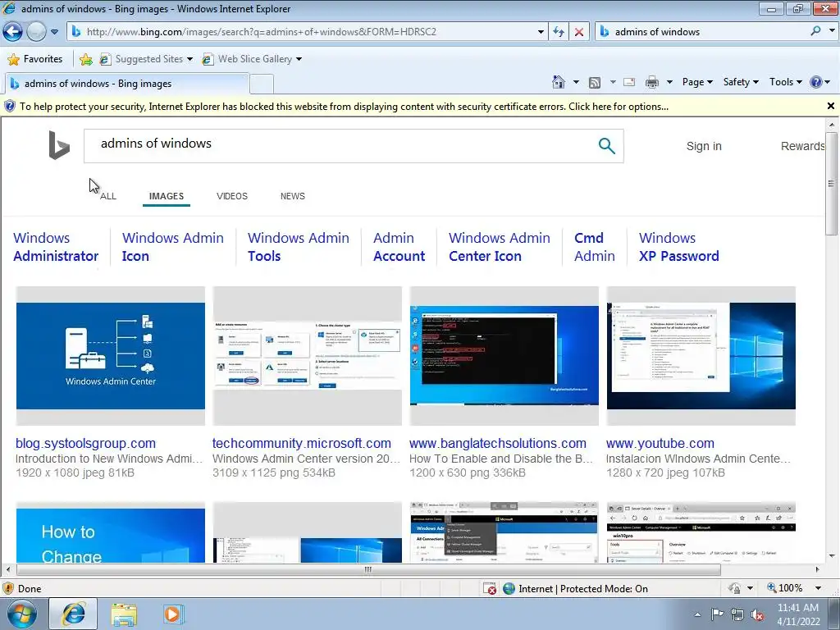The image size is (840, 630).
Task: Click www.youtube.com result link
Action: tap(660, 444)
